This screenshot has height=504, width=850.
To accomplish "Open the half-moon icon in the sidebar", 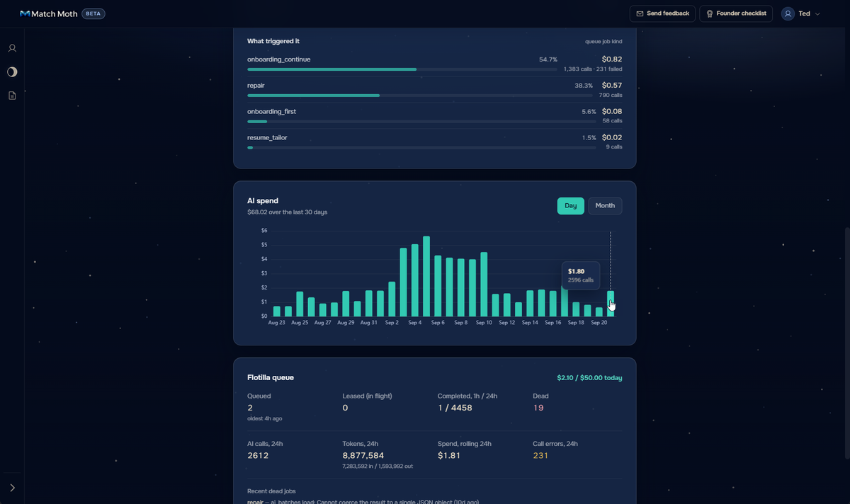I will pyautogui.click(x=12, y=71).
